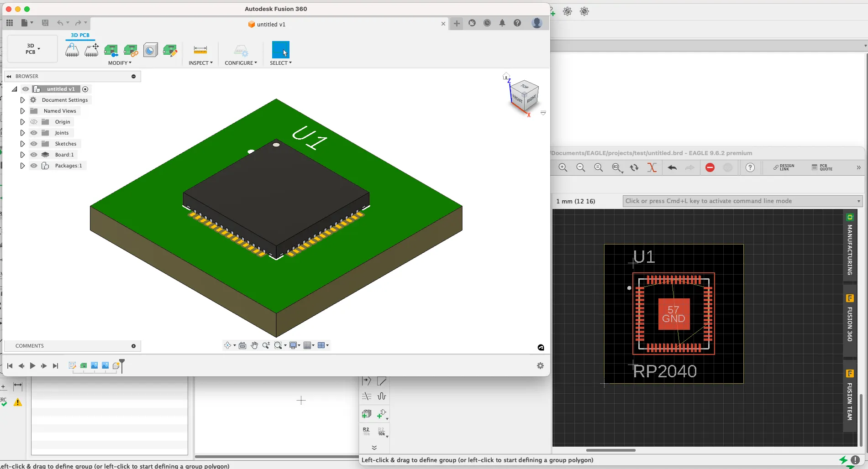Expand the Document Settings tree node
868x469 pixels.
pyautogui.click(x=22, y=100)
